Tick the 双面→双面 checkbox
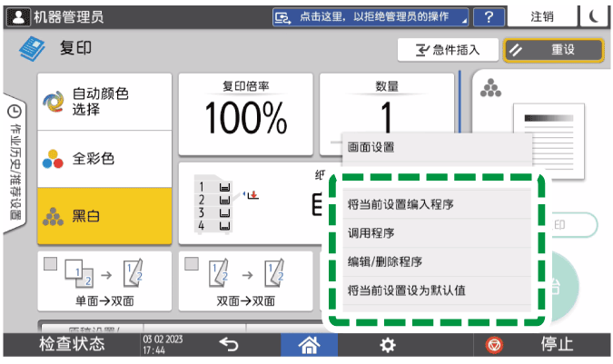This screenshot has width=613, height=364. [192, 263]
